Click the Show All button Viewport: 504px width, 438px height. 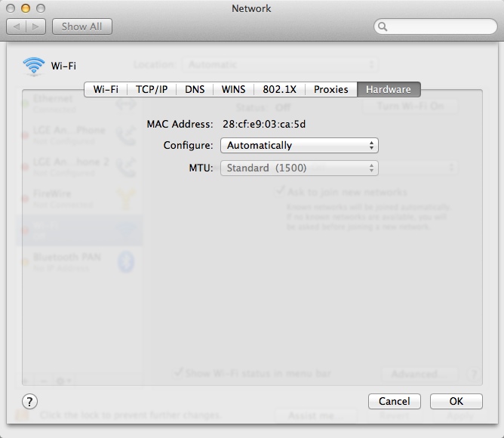(x=81, y=26)
